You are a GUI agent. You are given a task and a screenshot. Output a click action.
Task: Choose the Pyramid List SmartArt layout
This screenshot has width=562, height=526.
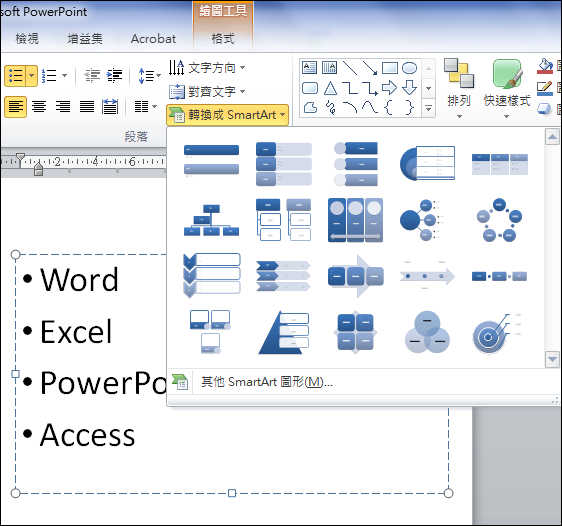(x=284, y=332)
